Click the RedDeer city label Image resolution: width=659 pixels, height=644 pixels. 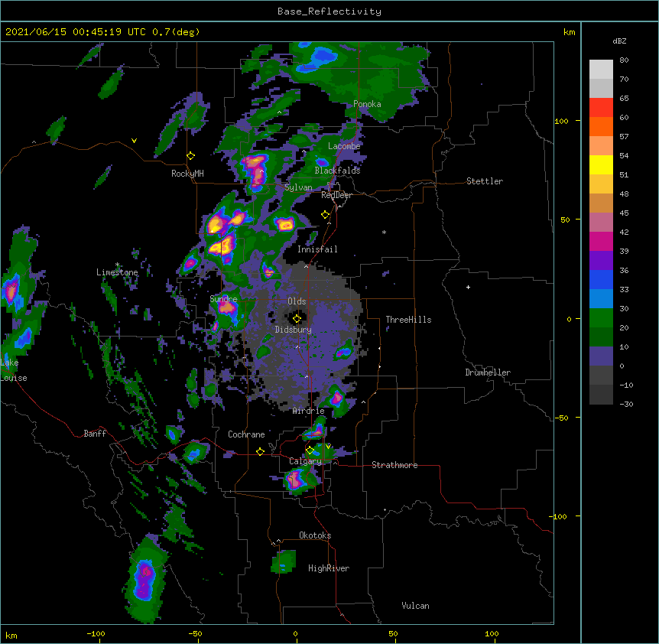tap(336, 195)
